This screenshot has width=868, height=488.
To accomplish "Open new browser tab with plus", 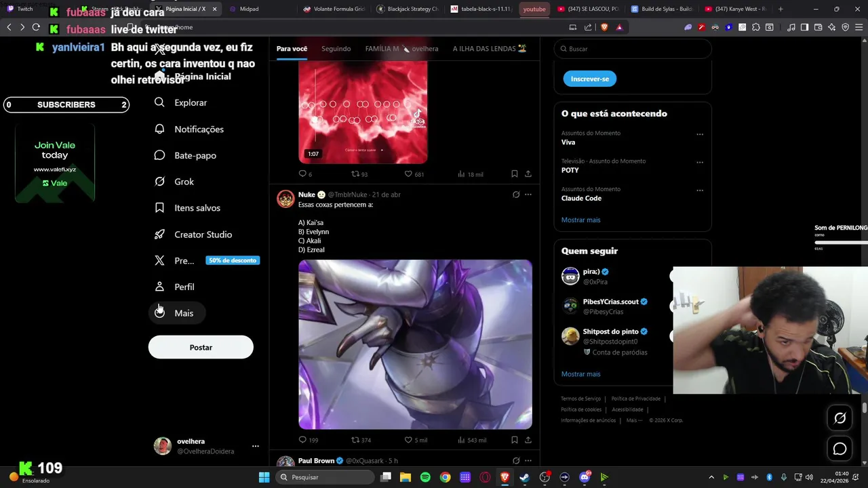I will (x=781, y=9).
